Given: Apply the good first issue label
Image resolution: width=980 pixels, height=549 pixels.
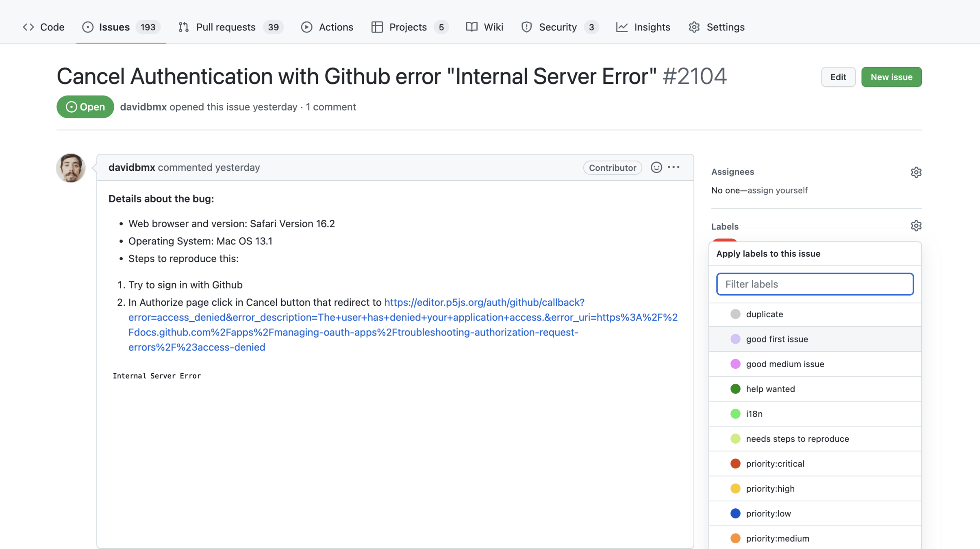Looking at the screenshot, I should 777,339.
